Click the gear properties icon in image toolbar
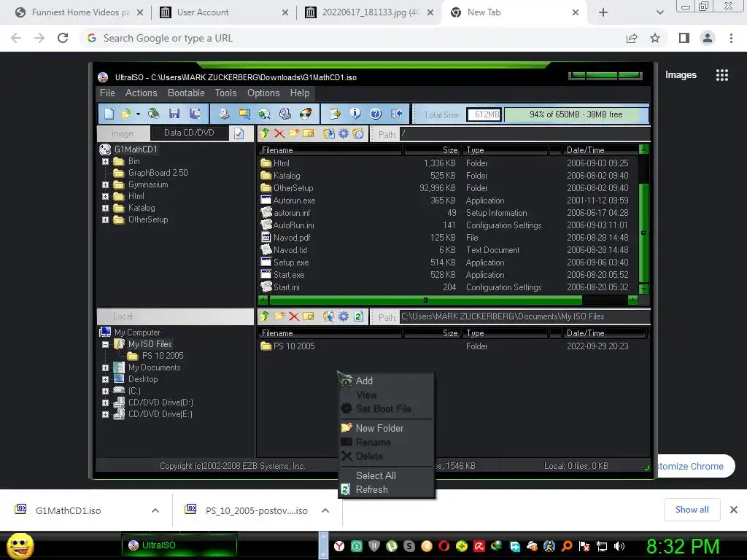Screen dimensions: 747x560 pos(343,134)
